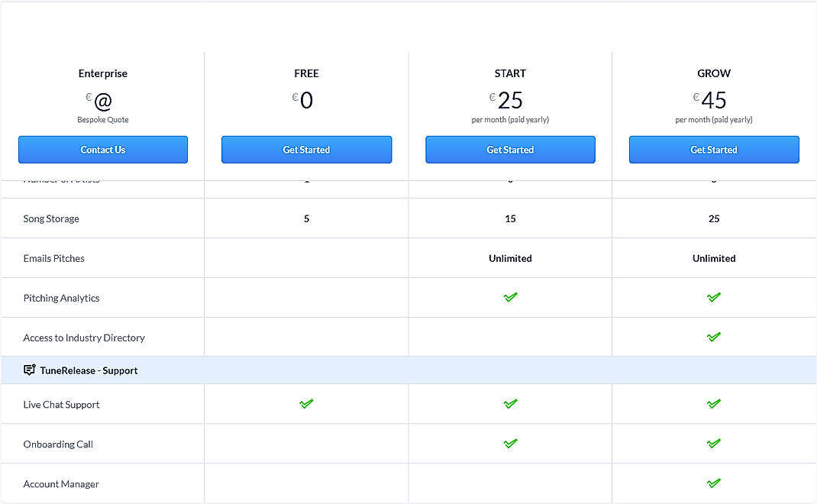
Task: Click the GROW Access to Industry Directory checkmark
Action: (713, 337)
